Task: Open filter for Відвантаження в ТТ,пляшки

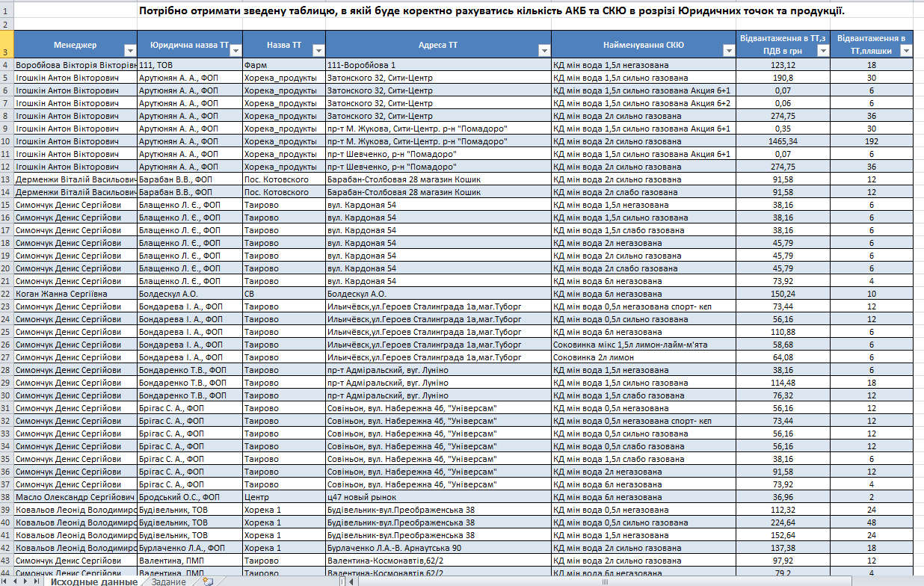Action: 906,51
